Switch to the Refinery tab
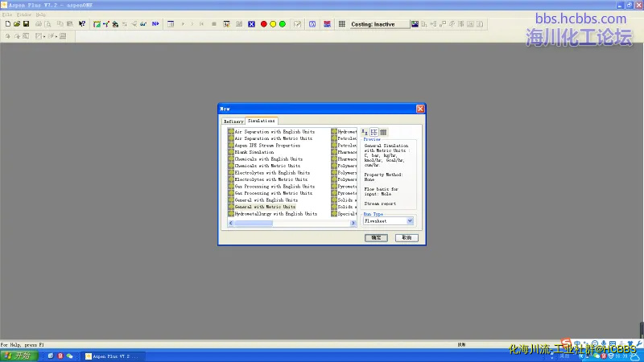Screen dimensions: 644x362 [x=233, y=121]
